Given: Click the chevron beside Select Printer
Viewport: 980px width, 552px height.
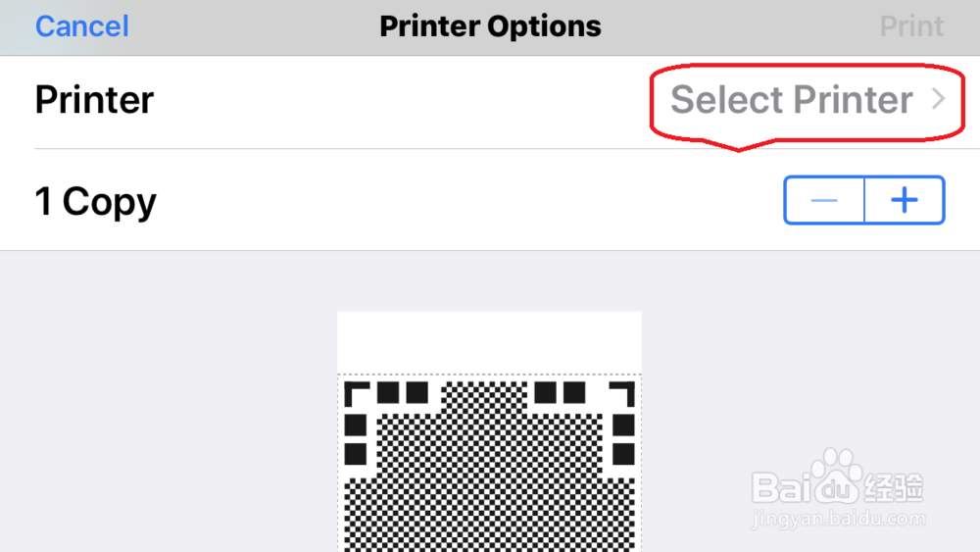Looking at the screenshot, I should coord(938,99).
